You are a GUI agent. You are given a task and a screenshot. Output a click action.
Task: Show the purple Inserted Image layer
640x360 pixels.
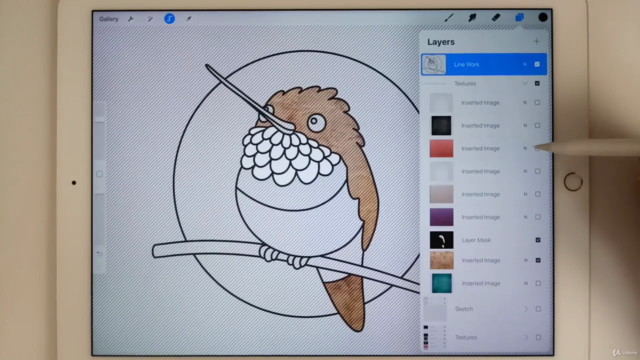pyautogui.click(x=538, y=217)
